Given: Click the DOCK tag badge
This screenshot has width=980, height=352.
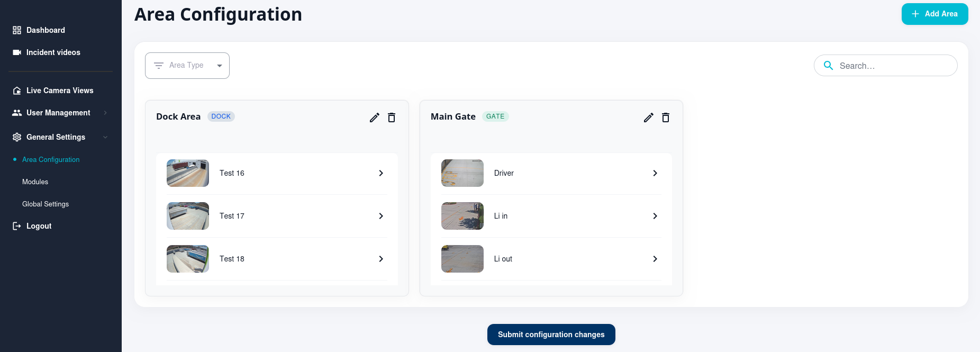Looking at the screenshot, I should 221,116.
